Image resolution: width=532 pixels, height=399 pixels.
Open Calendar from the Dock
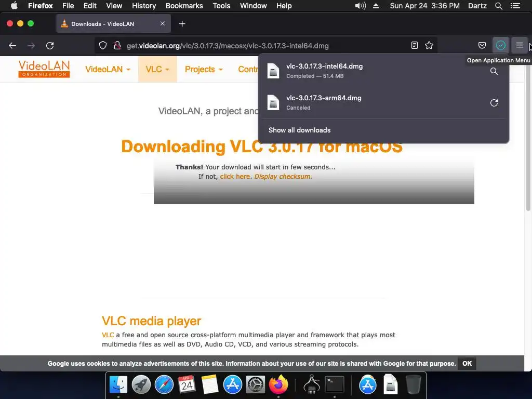click(187, 384)
